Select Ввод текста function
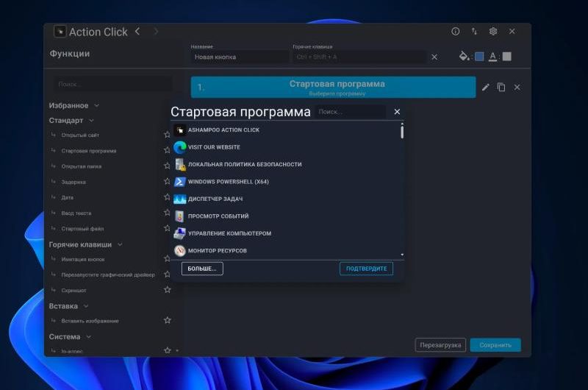The width and height of the screenshot is (588, 390). coord(76,213)
